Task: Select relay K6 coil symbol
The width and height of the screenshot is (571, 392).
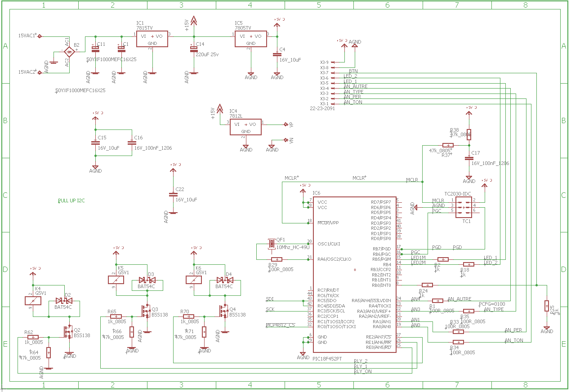Action: [x=194, y=280]
